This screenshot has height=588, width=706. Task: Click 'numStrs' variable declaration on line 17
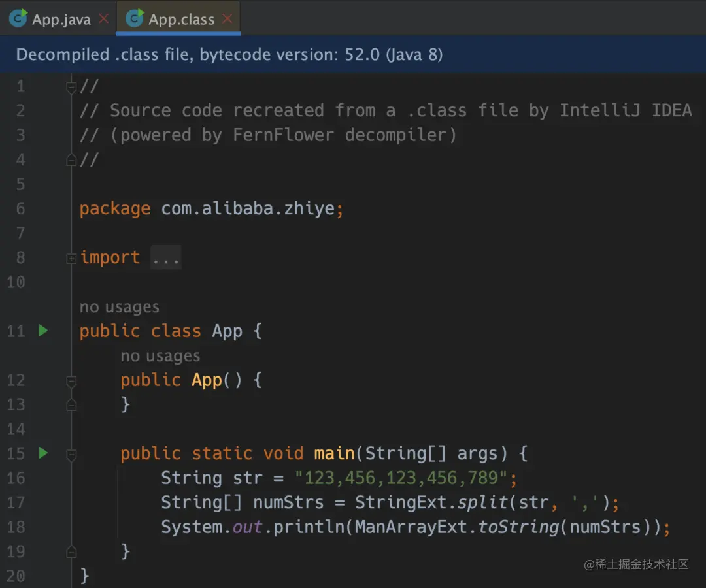[288, 502]
